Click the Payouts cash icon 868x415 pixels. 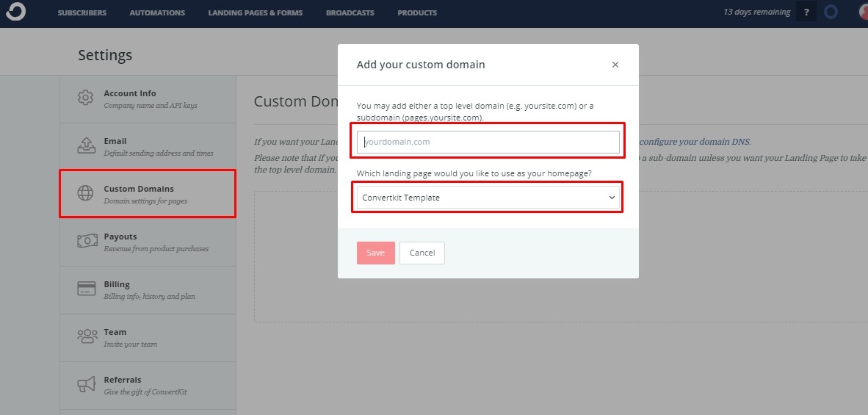point(87,241)
